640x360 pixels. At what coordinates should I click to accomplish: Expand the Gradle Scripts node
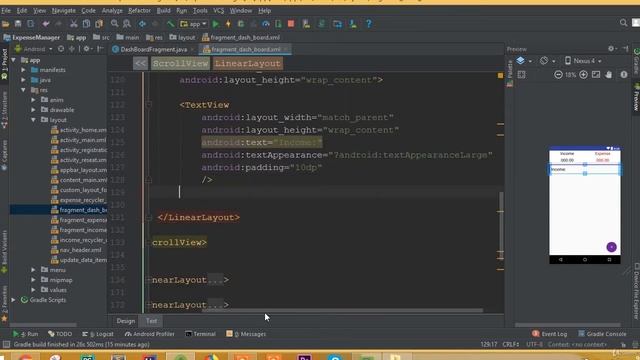[x=14, y=300]
